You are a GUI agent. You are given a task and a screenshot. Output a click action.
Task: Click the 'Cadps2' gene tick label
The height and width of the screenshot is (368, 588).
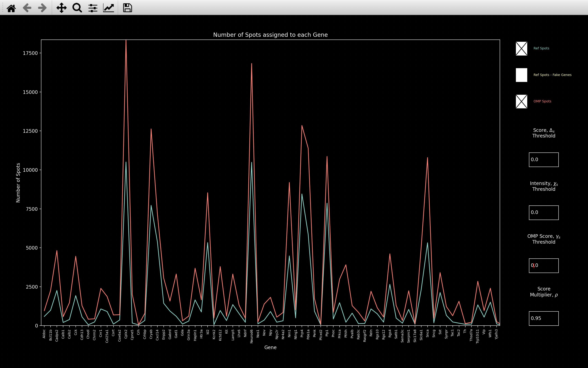click(x=57, y=335)
